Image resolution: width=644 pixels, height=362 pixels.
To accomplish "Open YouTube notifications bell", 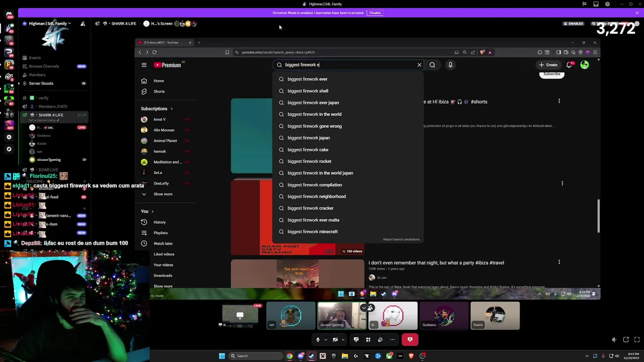I will click(569, 65).
